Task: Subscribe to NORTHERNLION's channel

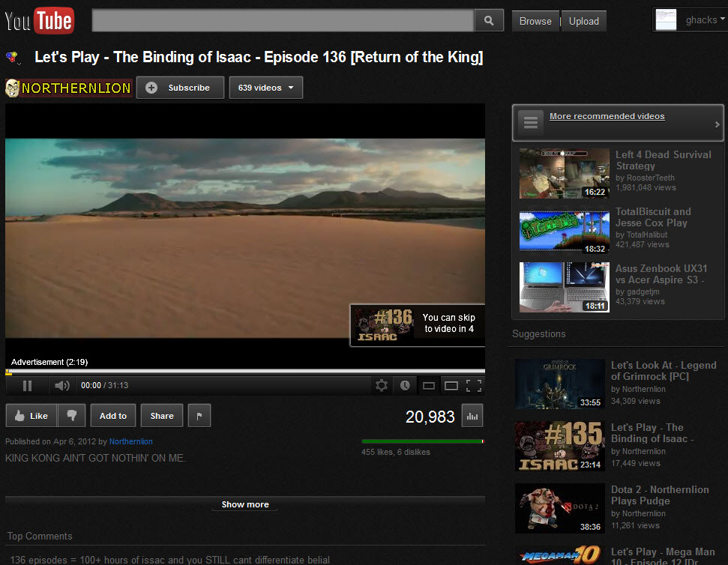Action: click(x=180, y=87)
